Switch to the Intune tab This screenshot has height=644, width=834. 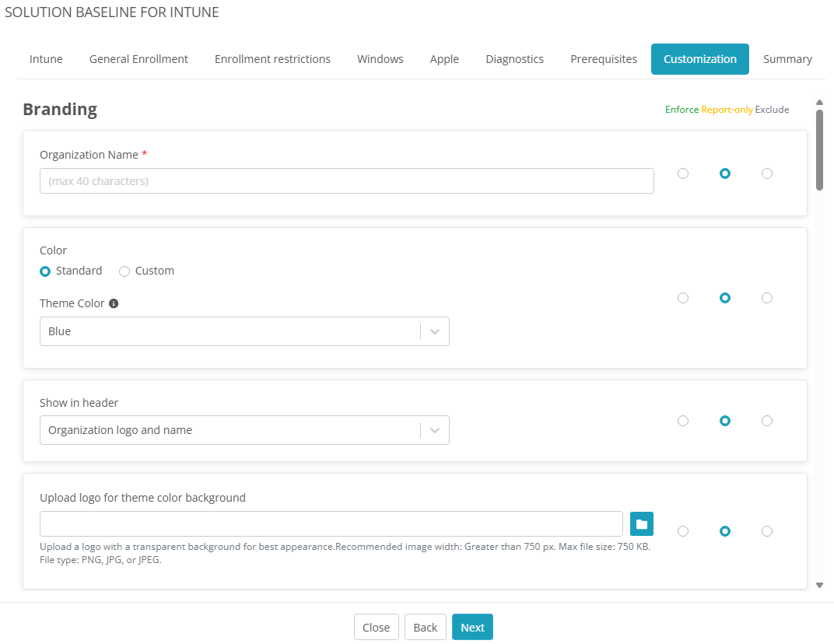point(46,59)
